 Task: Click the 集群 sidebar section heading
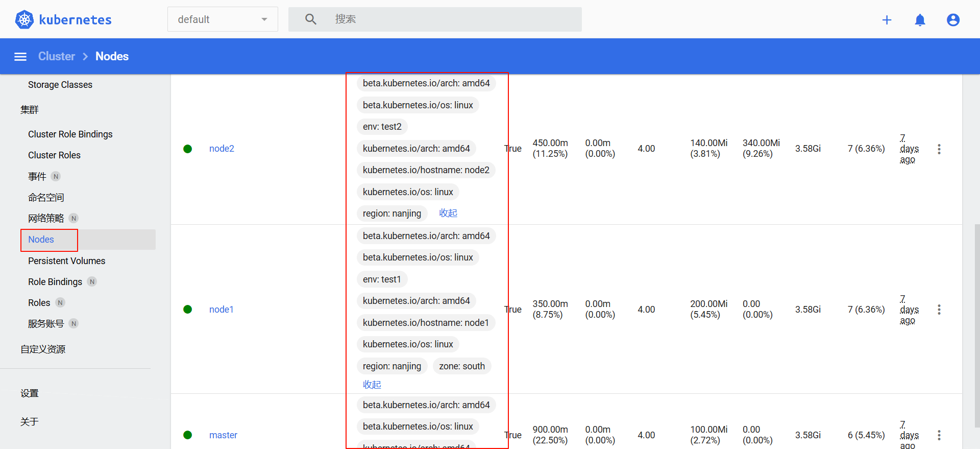30,110
